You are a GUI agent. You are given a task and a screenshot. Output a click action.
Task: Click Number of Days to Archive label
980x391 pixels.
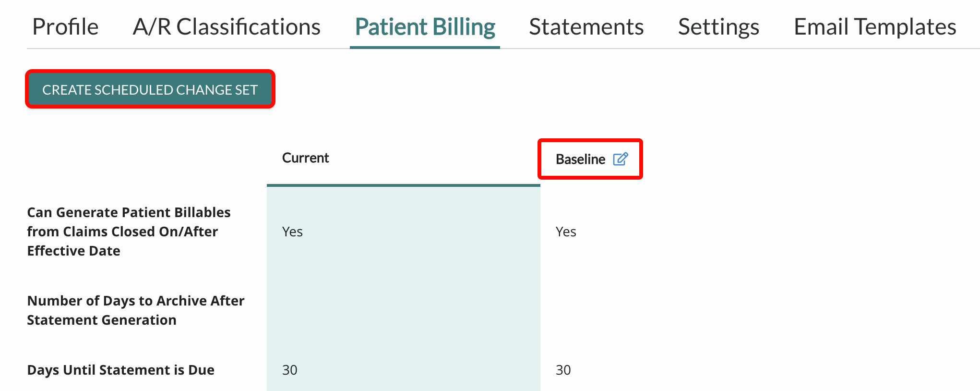point(136,310)
